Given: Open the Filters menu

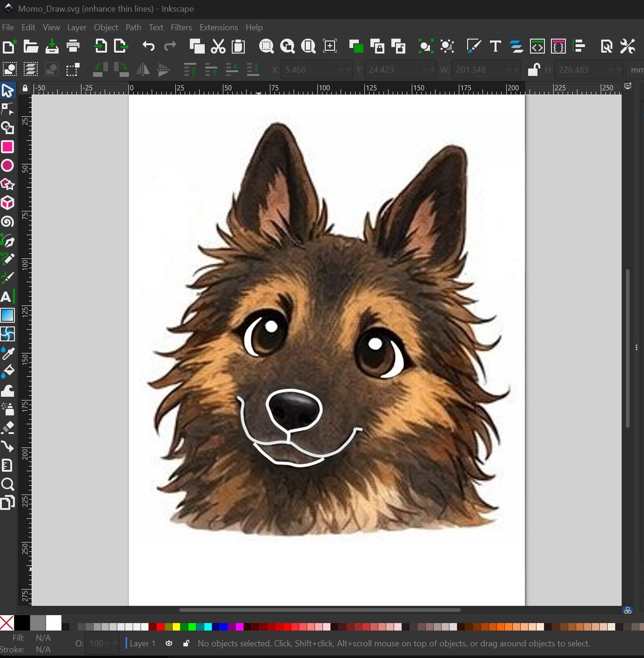Looking at the screenshot, I should (x=181, y=27).
